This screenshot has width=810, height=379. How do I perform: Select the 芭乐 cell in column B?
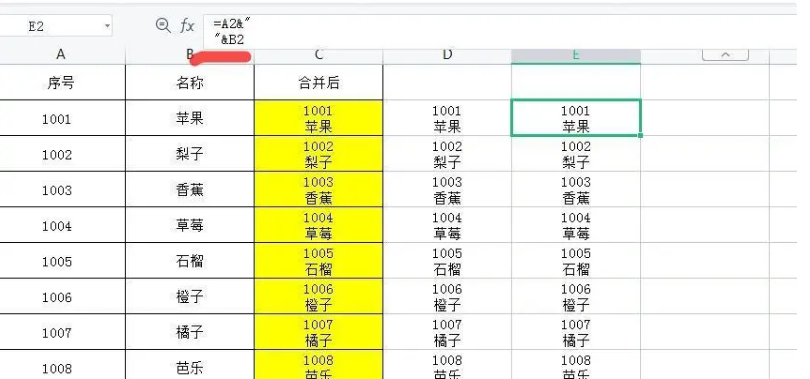coord(190,365)
